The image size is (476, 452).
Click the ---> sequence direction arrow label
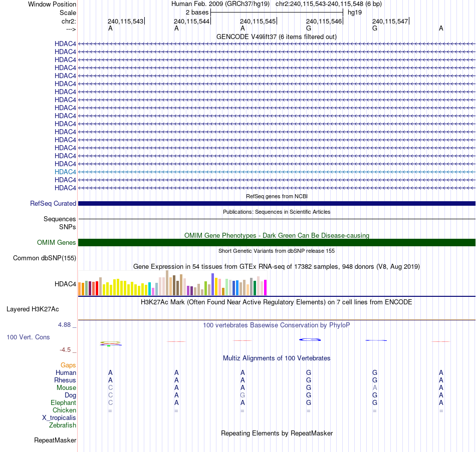(x=71, y=29)
